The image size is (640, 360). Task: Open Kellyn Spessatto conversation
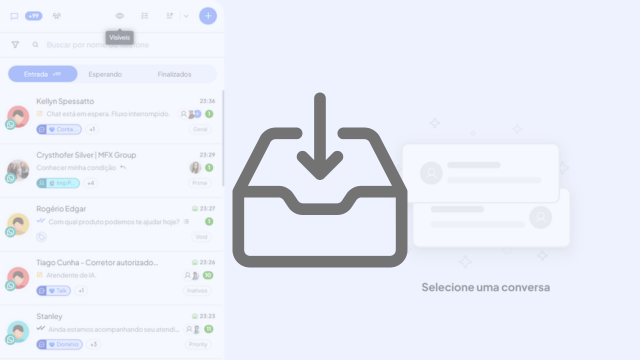[111, 116]
